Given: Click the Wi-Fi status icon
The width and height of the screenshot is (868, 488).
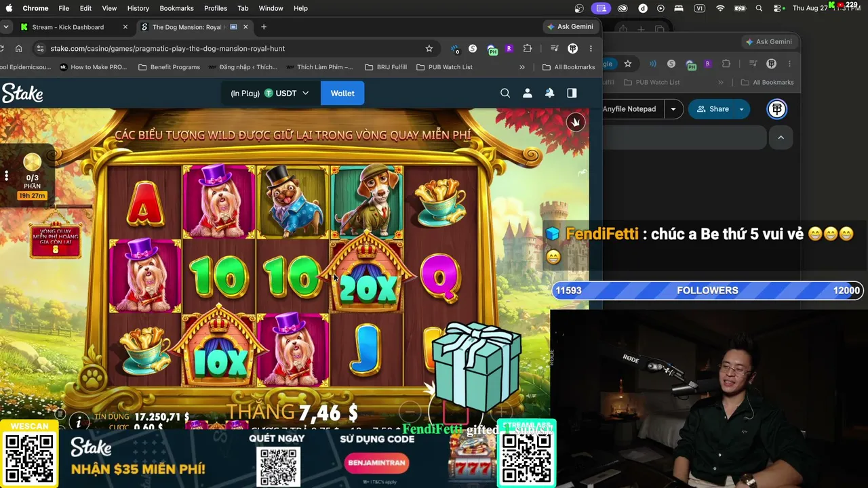Looking at the screenshot, I should click(x=720, y=8).
